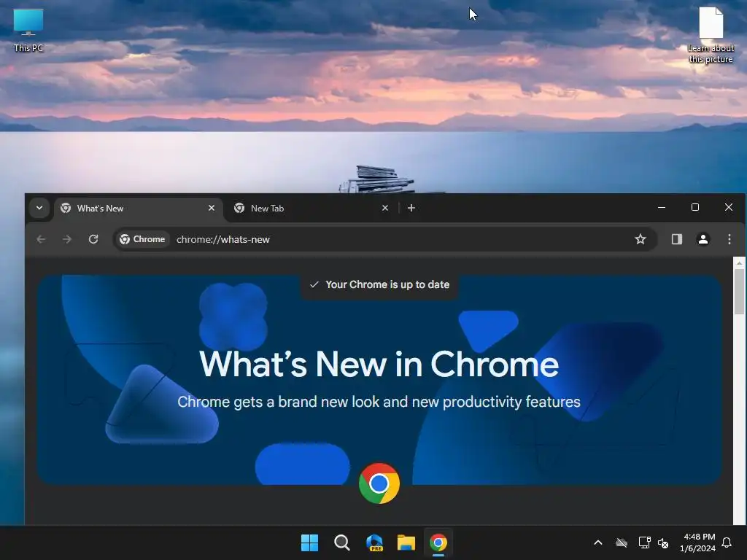Switch to the New Tab tab
This screenshot has height=560, width=747.
coord(312,209)
